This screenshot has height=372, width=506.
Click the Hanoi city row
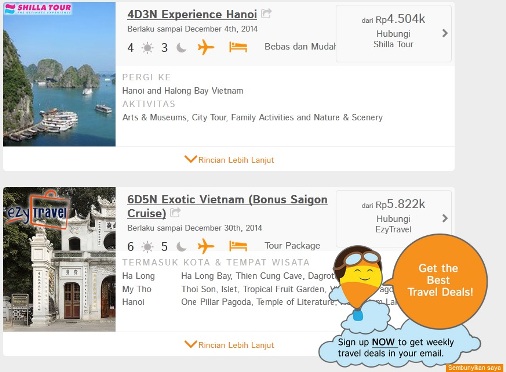(x=133, y=302)
